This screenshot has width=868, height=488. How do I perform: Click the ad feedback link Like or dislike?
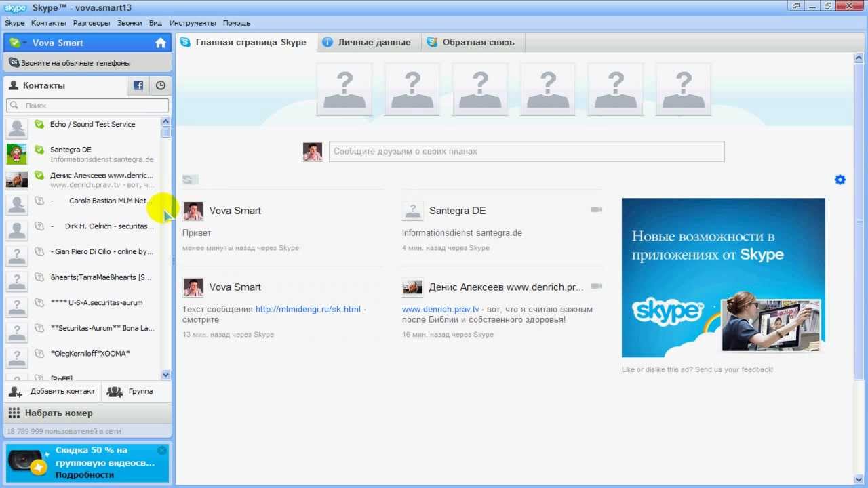tap(697, 369)
